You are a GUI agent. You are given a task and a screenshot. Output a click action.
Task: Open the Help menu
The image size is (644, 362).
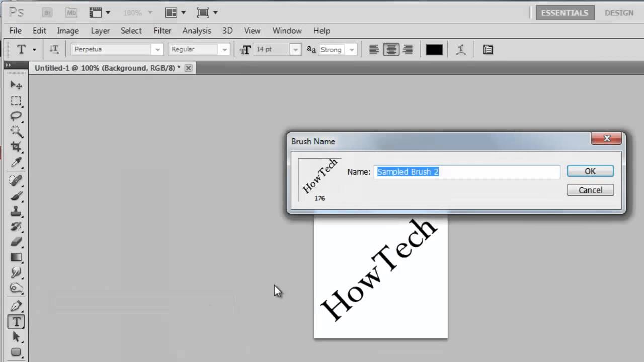(x=321, y=31)
